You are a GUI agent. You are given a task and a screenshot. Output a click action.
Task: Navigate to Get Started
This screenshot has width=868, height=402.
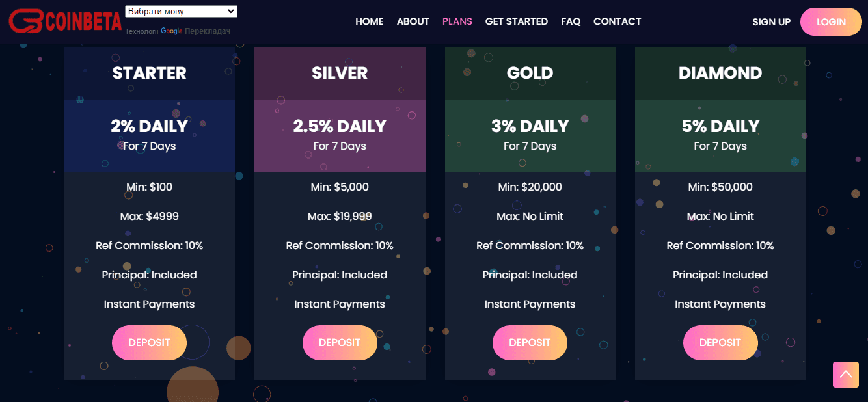pyautogui.click(x=517, y=21)
